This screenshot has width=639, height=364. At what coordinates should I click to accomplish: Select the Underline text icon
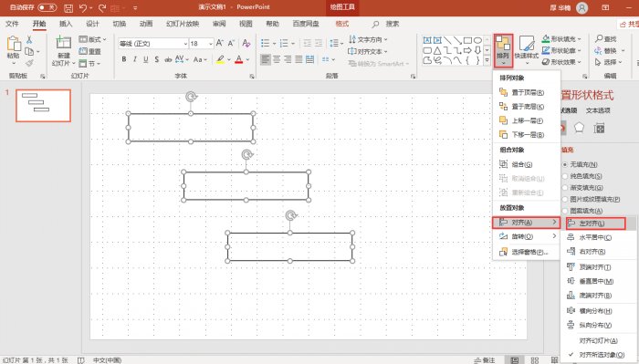145,59
